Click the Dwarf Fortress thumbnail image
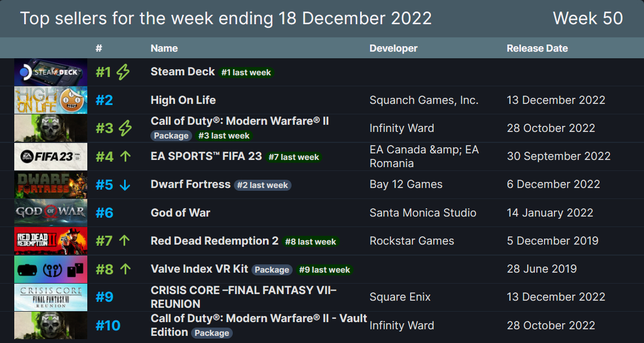The height and width of the screenshot is (343, 644). [x=51, y=185]
